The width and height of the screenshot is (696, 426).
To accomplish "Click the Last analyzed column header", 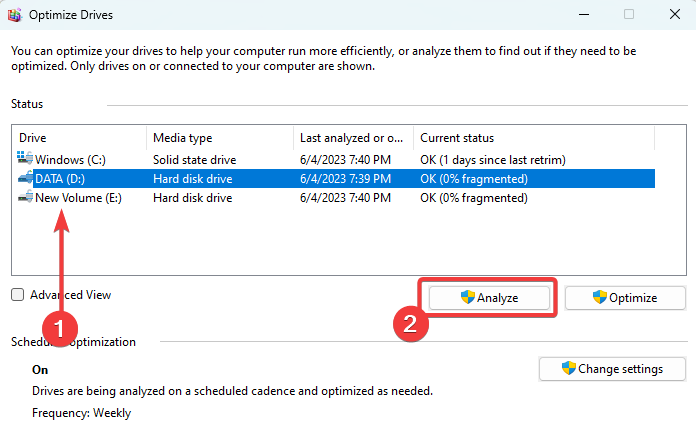I will [353, 138].
